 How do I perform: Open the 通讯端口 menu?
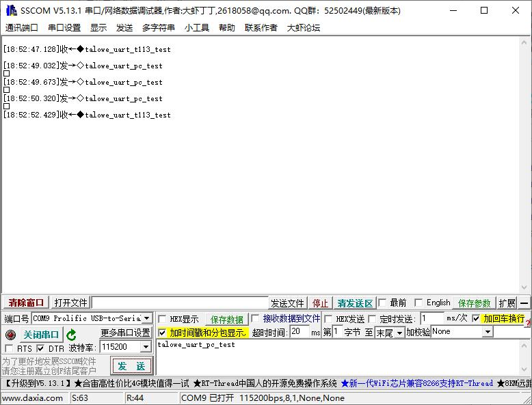tap(22, 27)
